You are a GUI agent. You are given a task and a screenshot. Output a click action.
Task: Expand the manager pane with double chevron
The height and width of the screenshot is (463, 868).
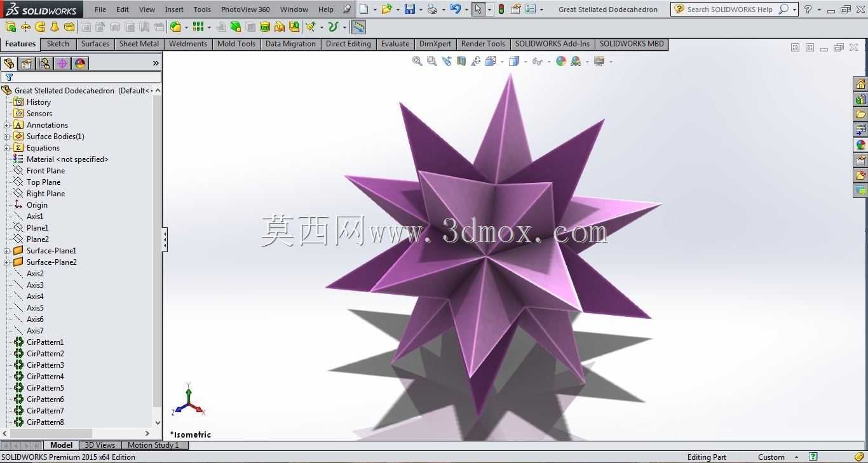156,64
